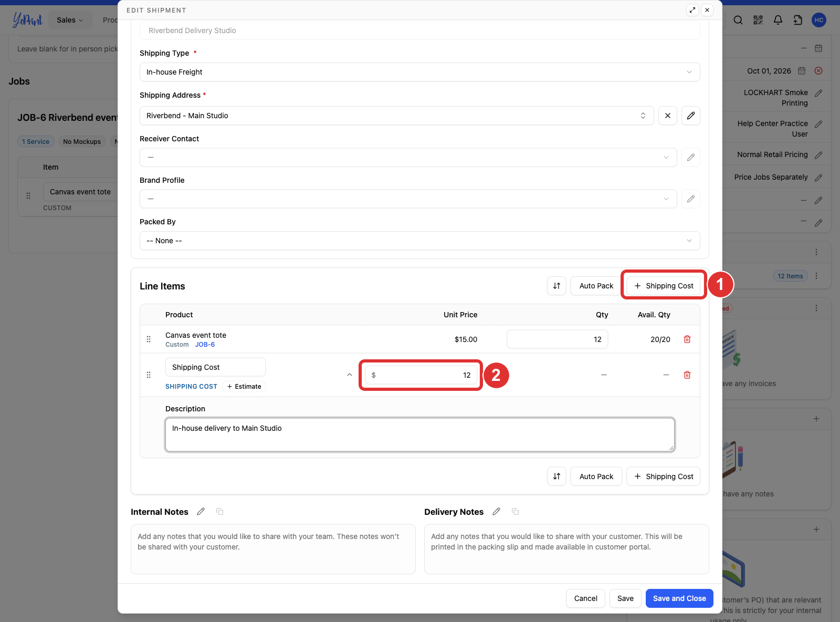The image size is (840, 622).
Task: Open the Shipping Type dropdown
Action: 420,72
